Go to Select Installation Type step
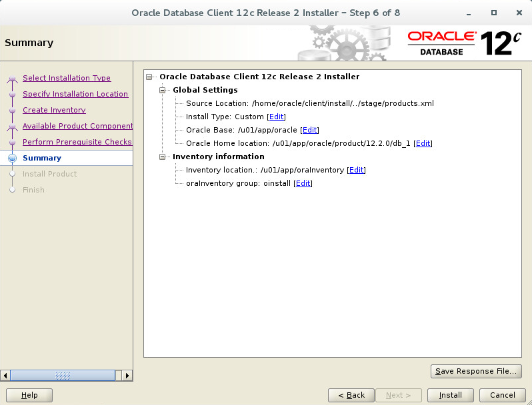532x405 pixels. 67,78
